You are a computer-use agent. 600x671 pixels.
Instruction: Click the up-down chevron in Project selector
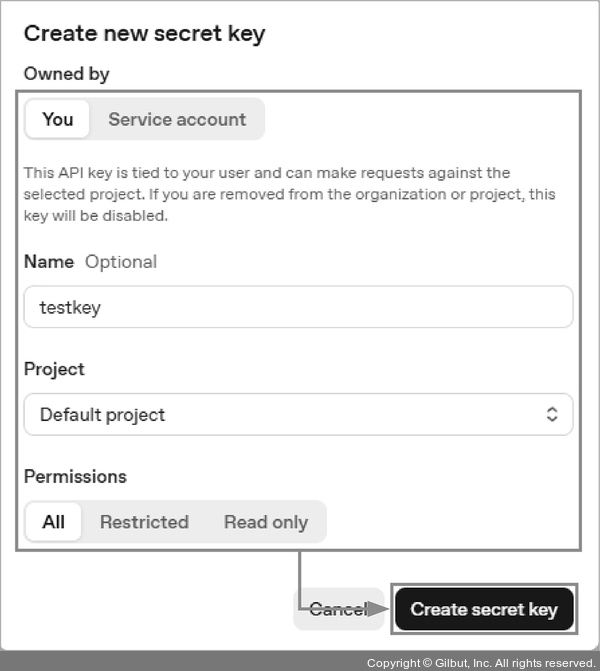pyautogui.click(x=552, y=414)
